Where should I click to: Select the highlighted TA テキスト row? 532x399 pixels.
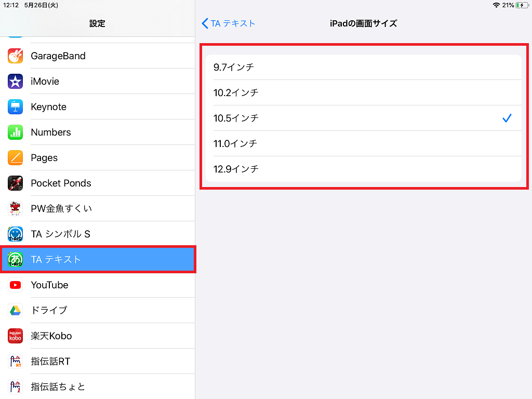[x=97, y=260]
